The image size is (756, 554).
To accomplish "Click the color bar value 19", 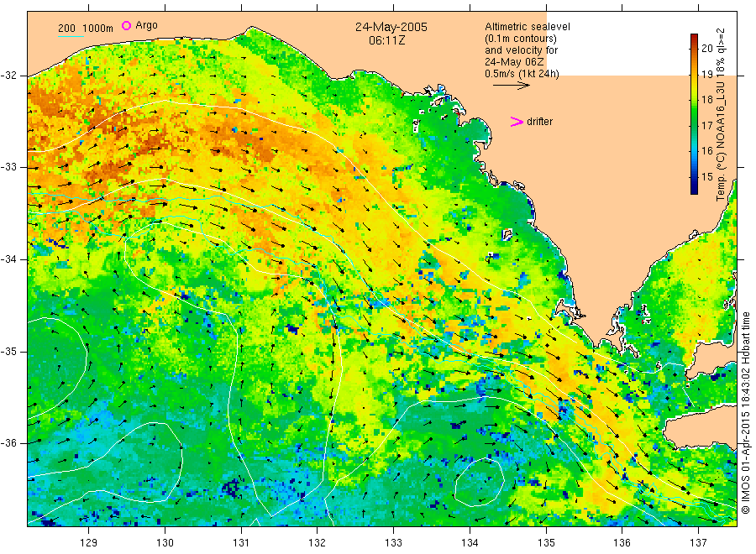I will point(706,74).
